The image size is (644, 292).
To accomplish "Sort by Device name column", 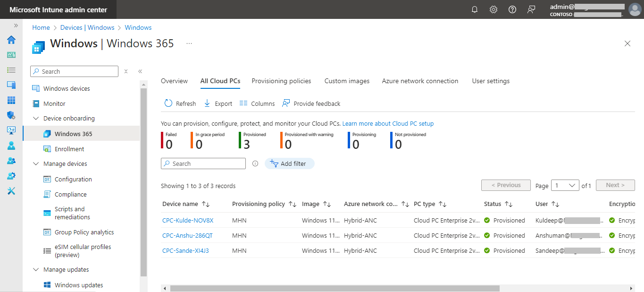I will [186, 204].
